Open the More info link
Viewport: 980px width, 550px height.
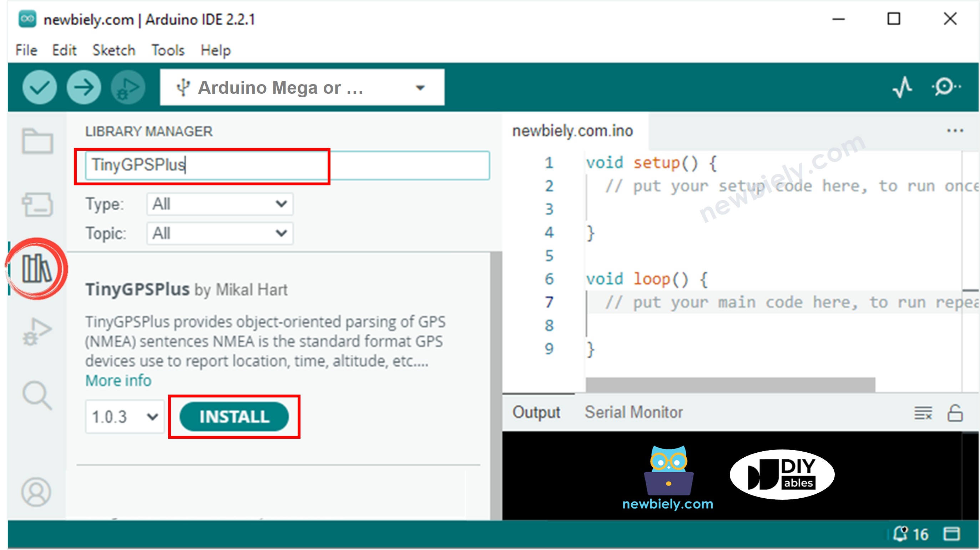(x=117, y=380)
